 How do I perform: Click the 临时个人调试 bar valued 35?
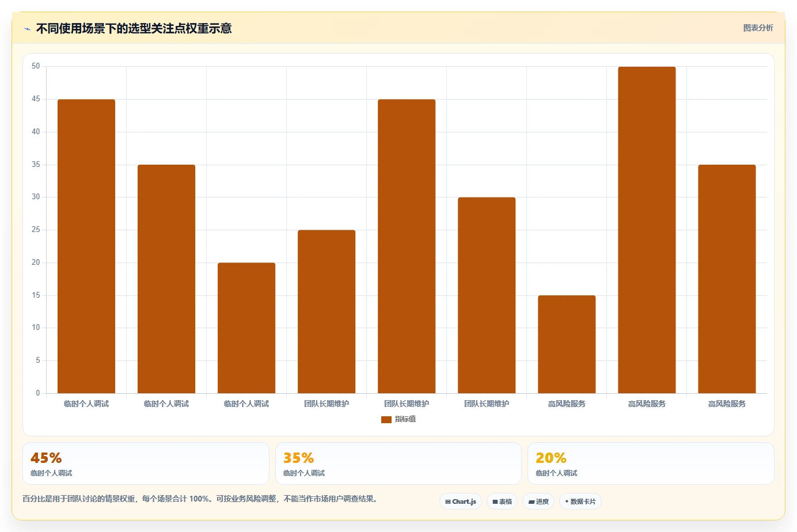[x=166, y=279]
